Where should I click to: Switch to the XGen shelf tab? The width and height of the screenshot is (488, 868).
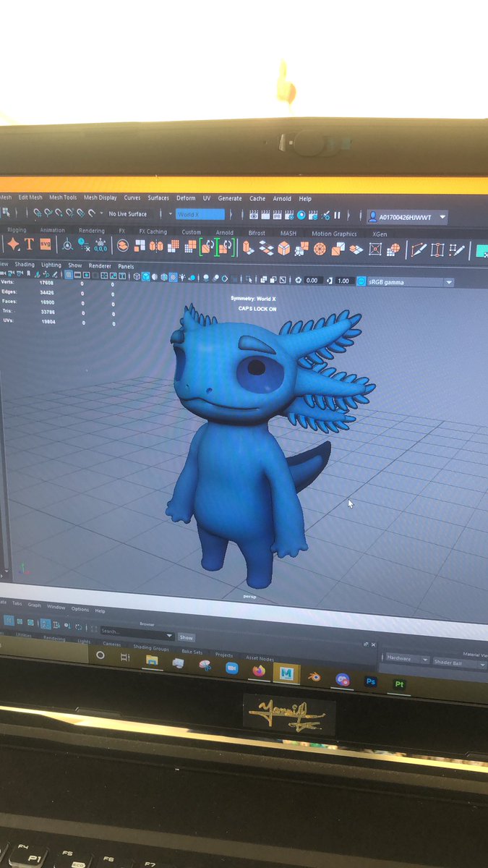(379, 234)
